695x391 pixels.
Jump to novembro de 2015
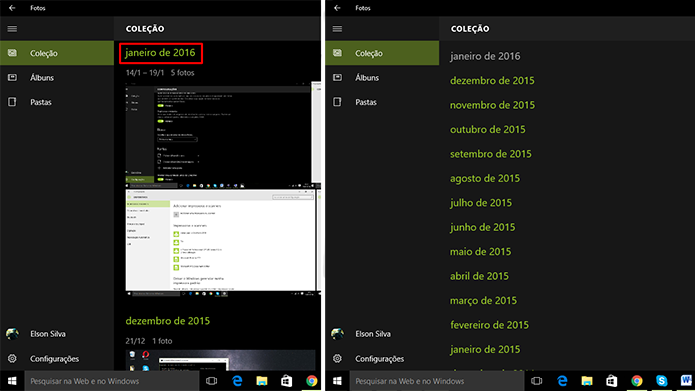(492, 105)
